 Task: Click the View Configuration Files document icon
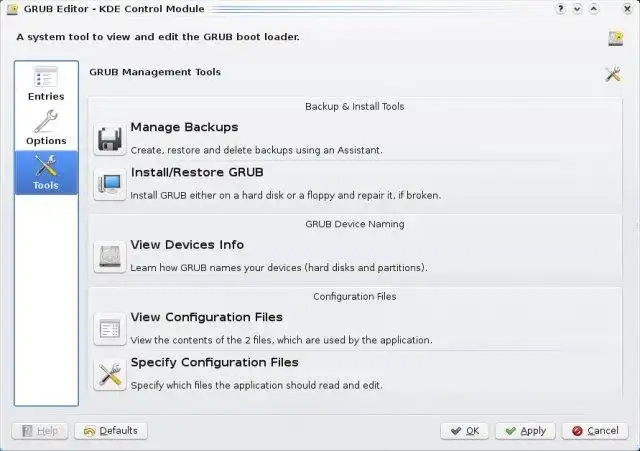tap(109, 328)
